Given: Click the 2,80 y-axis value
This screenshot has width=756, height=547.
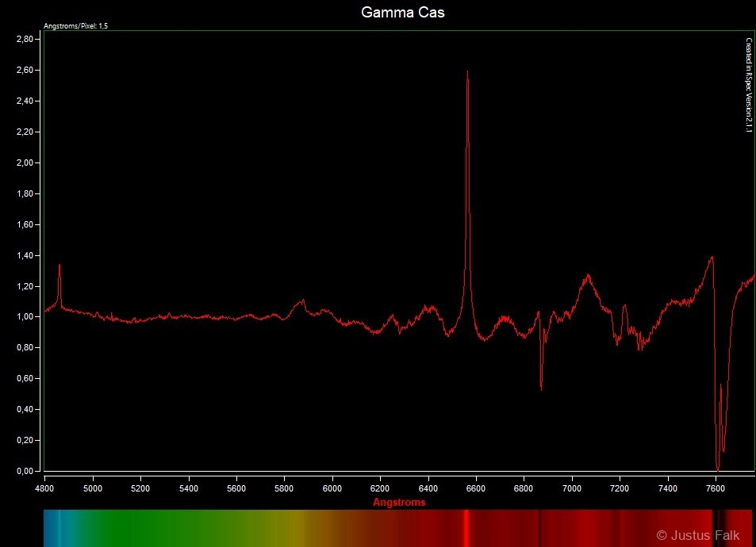Looking at the screenshot, I should (x=25, y=39).
